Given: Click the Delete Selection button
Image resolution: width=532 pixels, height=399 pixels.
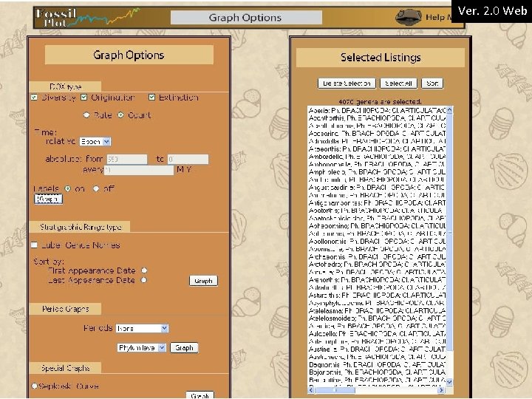Looking at the screenshot, I should tap(347, 83).
